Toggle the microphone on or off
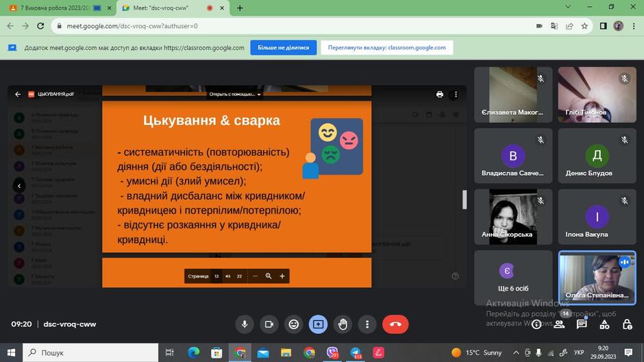Image resolution: width=644 pixels, height=362 pixels. coord(245,324)
